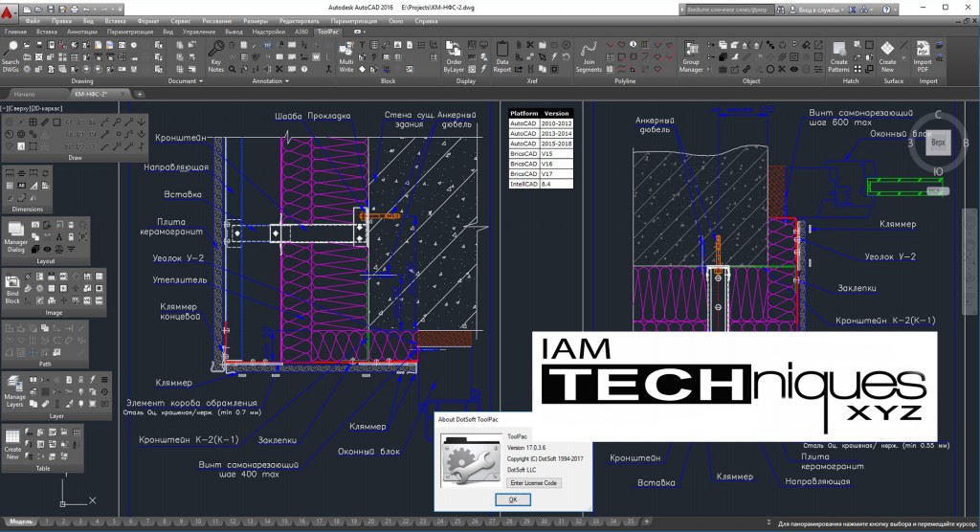Click the binoculars search icon in title bar
The width and height of the screenshot is (980, 532).
click(x=781, y=10)
